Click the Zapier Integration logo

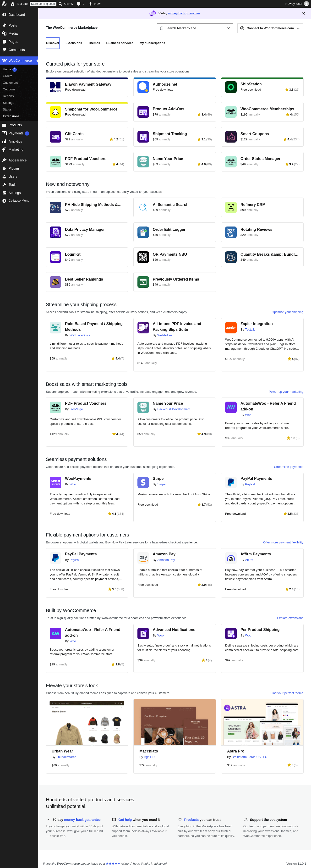(231, 327)
